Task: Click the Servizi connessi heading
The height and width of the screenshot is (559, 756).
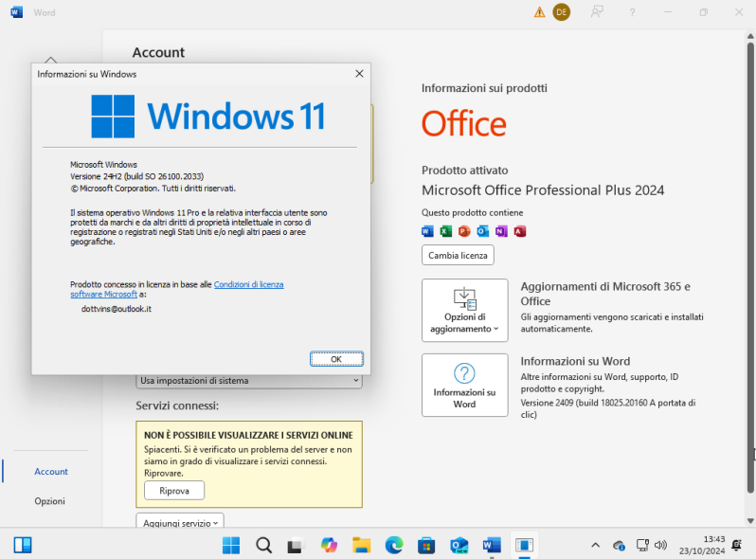Action: click(x=177, y=406)
